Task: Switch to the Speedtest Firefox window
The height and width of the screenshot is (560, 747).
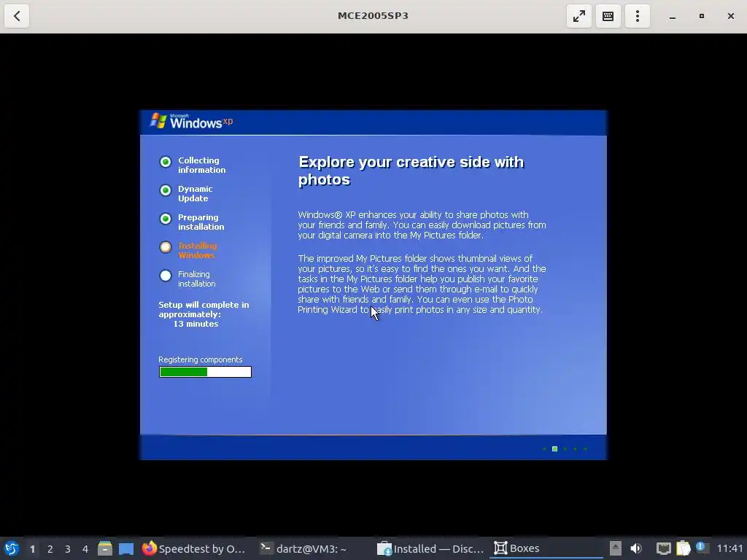Action: 193,548
